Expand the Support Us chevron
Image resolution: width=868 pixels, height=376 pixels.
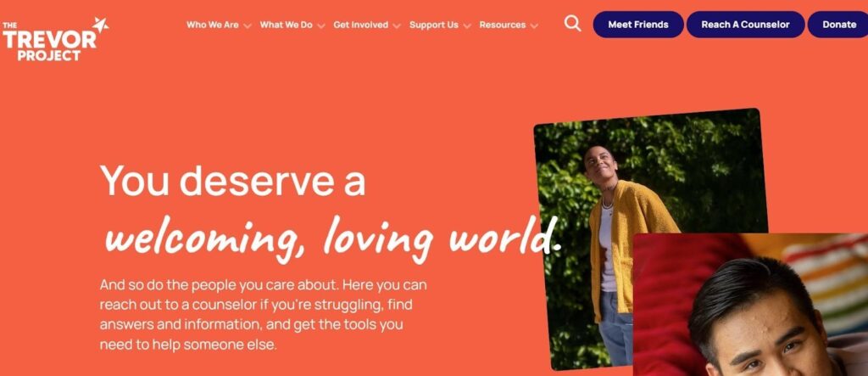pyautogui.click(x=467, y=25)
